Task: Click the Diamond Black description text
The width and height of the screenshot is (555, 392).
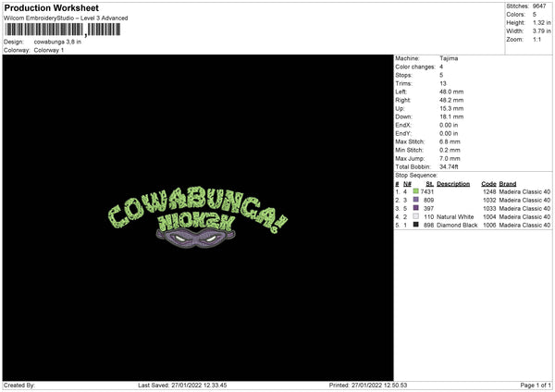Action: [x=457, y=226]
